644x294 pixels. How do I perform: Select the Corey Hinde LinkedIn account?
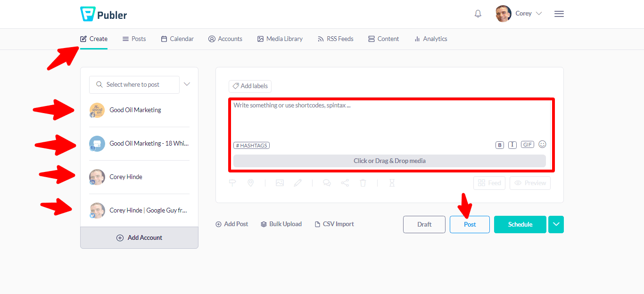pos(139,177)
